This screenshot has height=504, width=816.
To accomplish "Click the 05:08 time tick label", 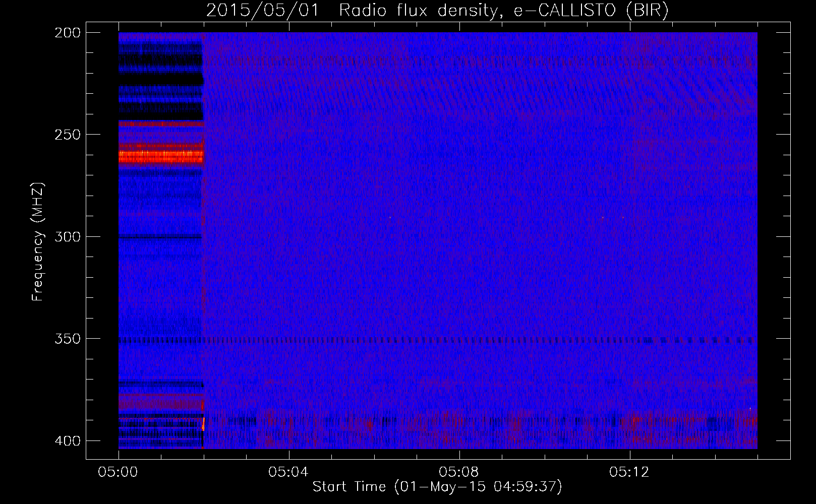I will pos(459,472).
